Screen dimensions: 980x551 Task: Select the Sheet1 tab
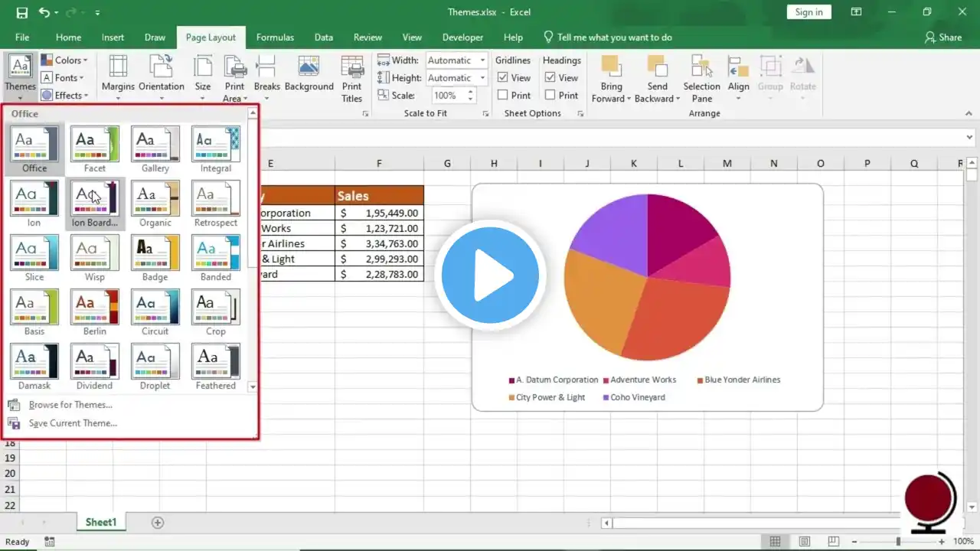point(101,522)
